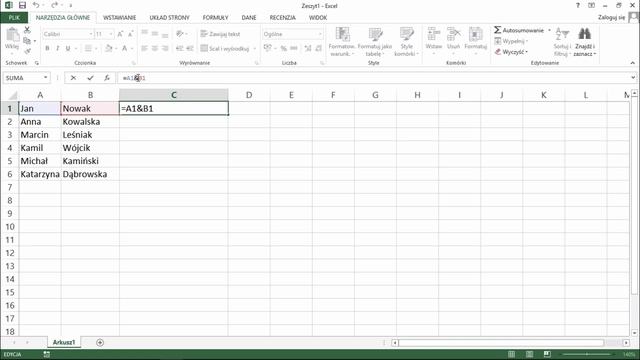Viewport: 640px width, 360px height.
Task: Open the Wyczyść (Clear) dropdown
Action: (x=511, y=52)
